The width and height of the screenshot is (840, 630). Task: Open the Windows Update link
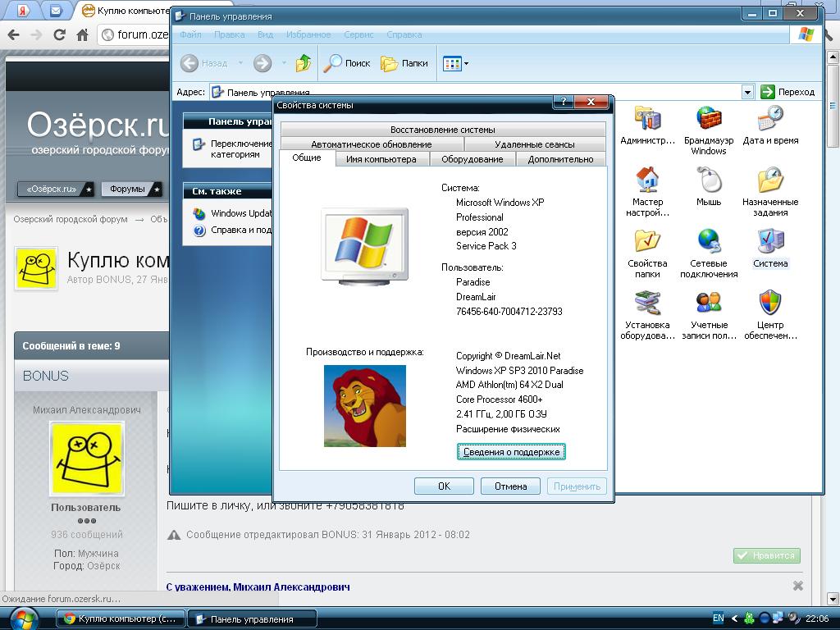(x=233, y=213)
